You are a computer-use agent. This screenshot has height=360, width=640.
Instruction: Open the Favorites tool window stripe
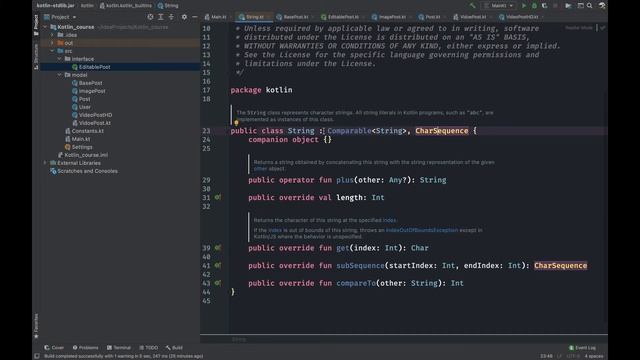[x=36, y=326]
